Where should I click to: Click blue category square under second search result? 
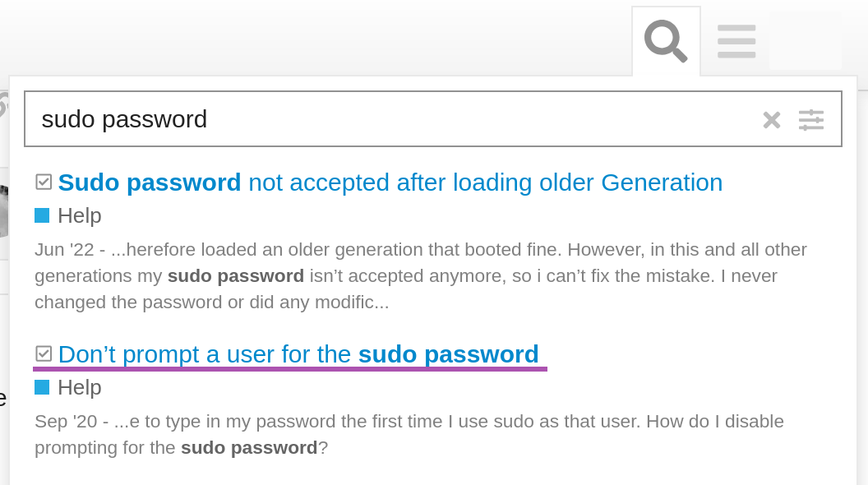42,387
